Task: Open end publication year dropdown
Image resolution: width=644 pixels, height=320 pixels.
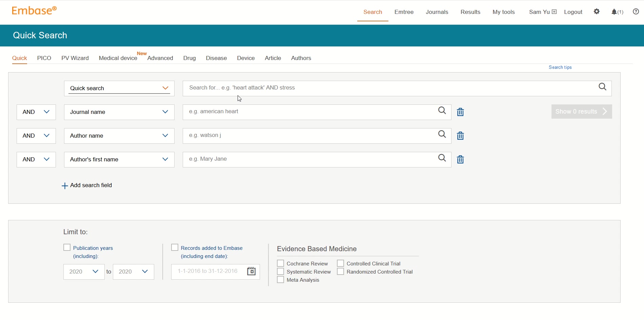Action: (134, 272)
